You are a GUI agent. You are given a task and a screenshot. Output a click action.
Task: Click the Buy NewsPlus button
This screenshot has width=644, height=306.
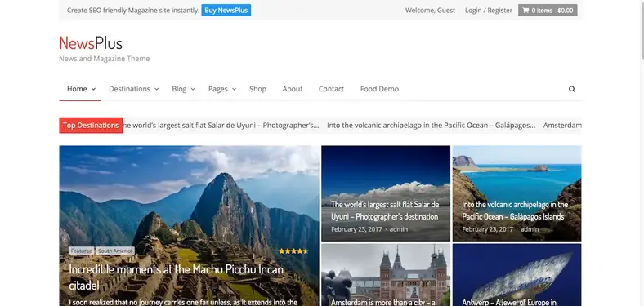point(226,11)
